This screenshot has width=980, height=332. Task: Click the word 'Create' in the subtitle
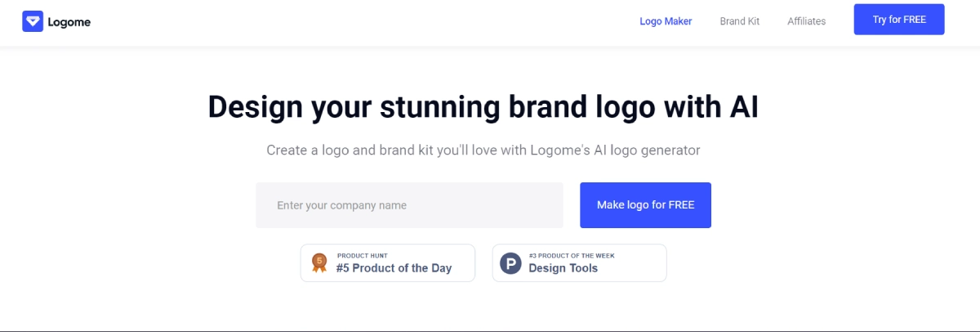point(286,150)
